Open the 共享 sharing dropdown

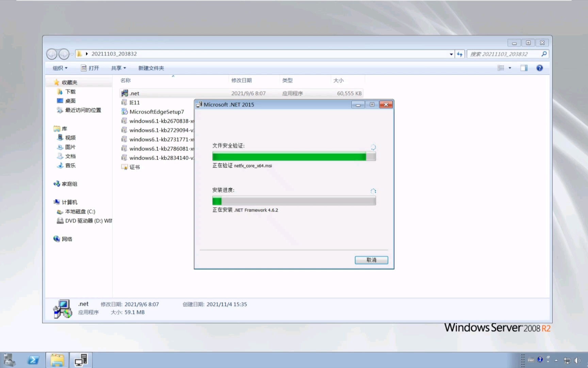pos(118,68)
